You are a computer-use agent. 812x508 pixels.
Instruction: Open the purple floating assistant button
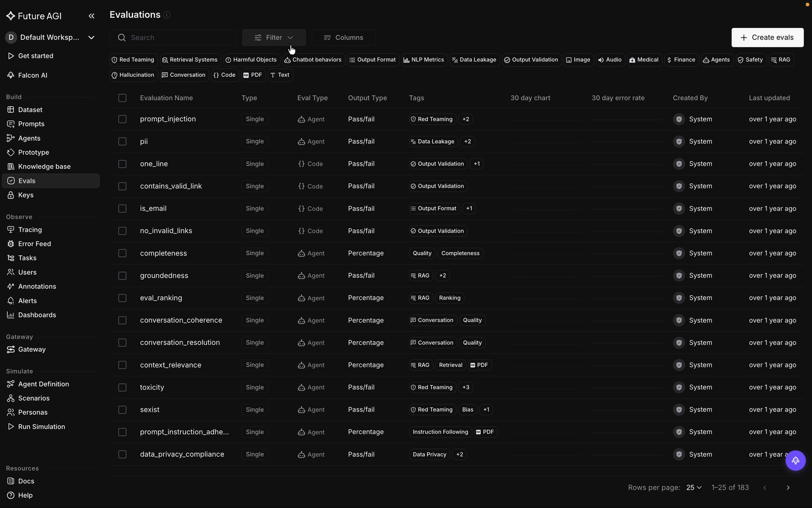click(795, 461)
